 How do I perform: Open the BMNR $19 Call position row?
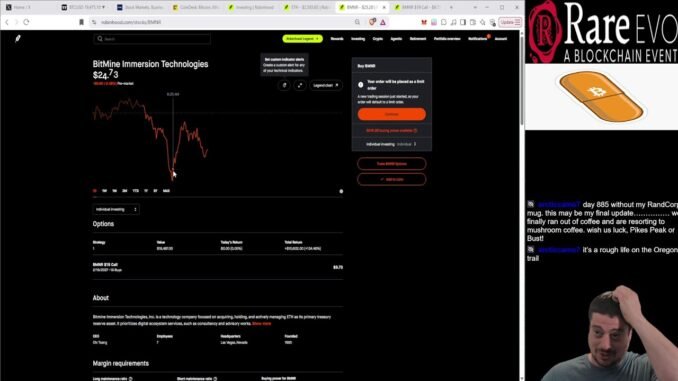point(217,267)
